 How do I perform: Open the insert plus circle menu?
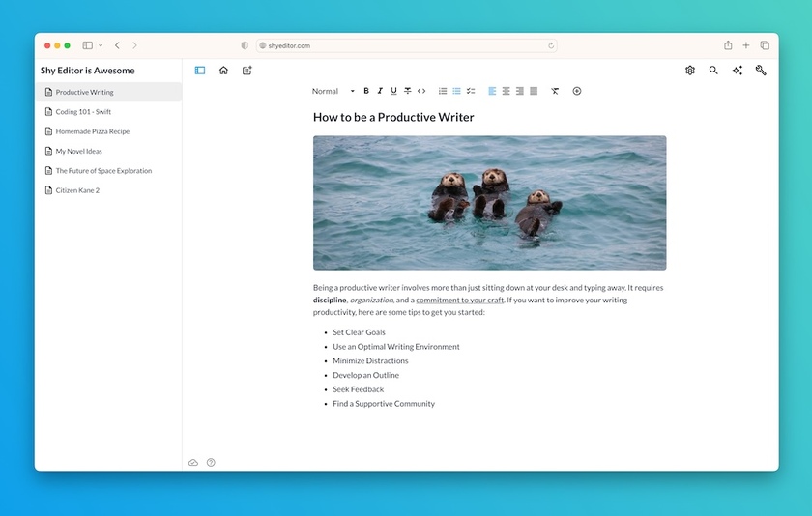[x=577, y=91]
